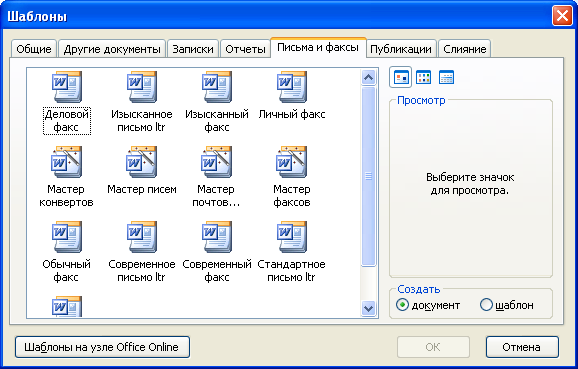Select the Современный факс template icon
578x369 pixels.
point(217,237)
